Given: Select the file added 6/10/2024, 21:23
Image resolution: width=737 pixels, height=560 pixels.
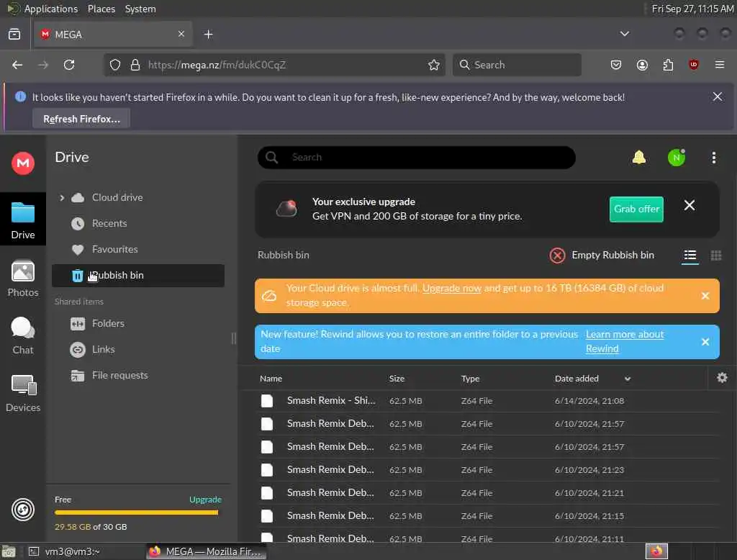Looking at the screenshot, I should pos(488,470).
